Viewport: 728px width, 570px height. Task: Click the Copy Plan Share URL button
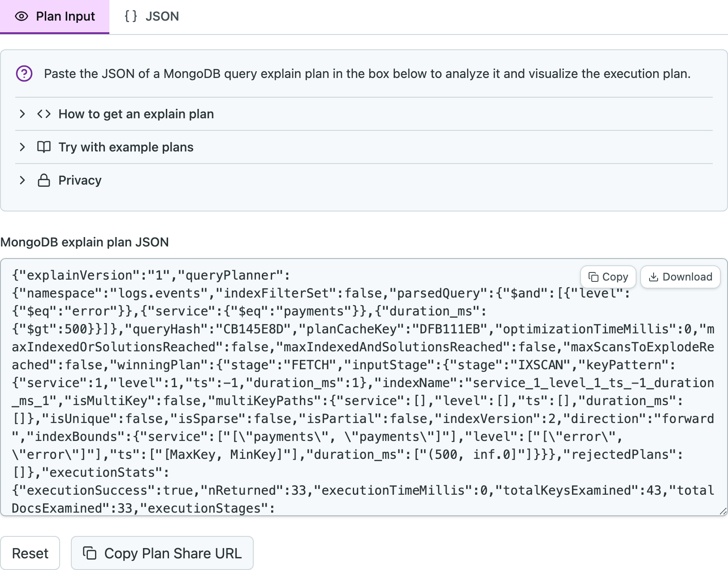coord(162,553)
